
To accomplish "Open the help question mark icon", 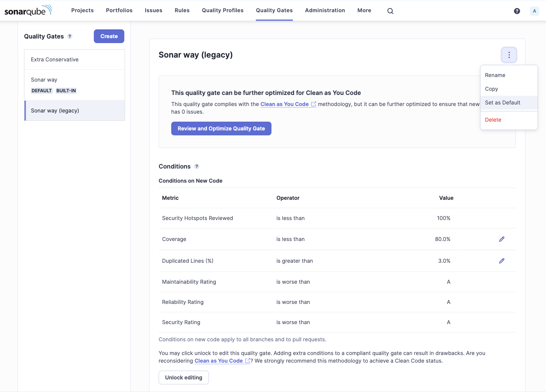I will pos(517,11).
